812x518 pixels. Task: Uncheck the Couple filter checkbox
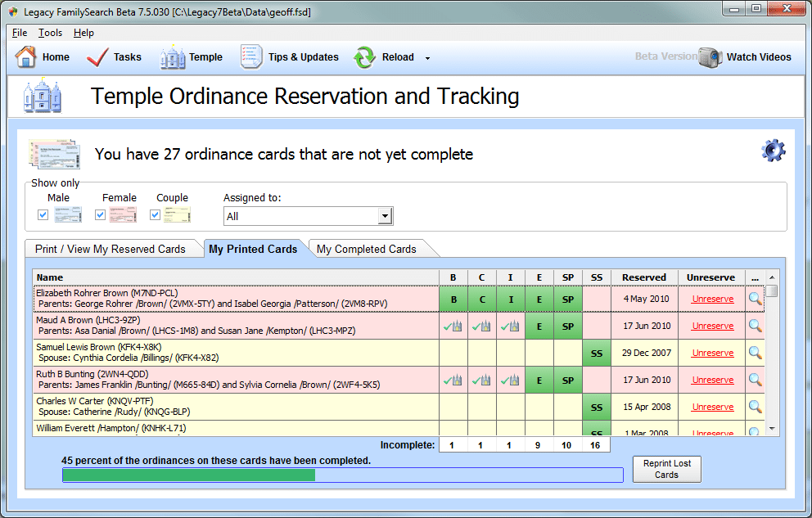tap(155, 214)
